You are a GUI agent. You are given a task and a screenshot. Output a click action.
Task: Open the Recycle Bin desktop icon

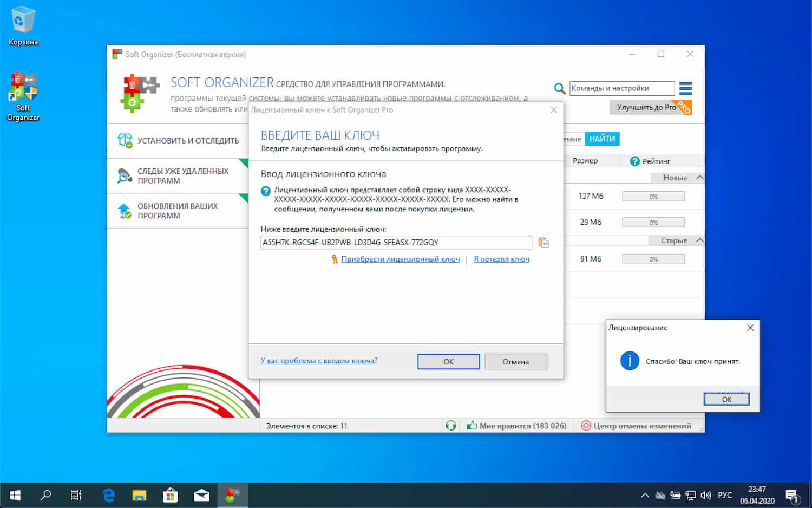click(23, 26)
